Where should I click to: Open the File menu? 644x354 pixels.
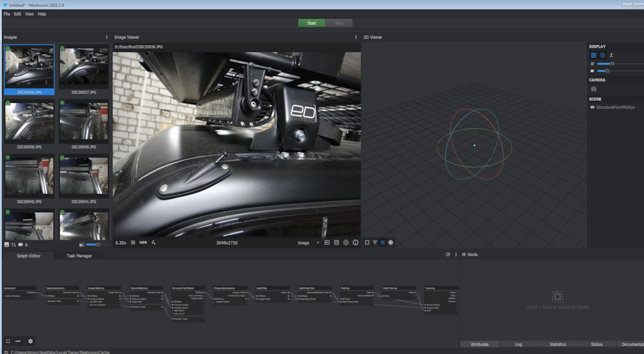[7, 14]
